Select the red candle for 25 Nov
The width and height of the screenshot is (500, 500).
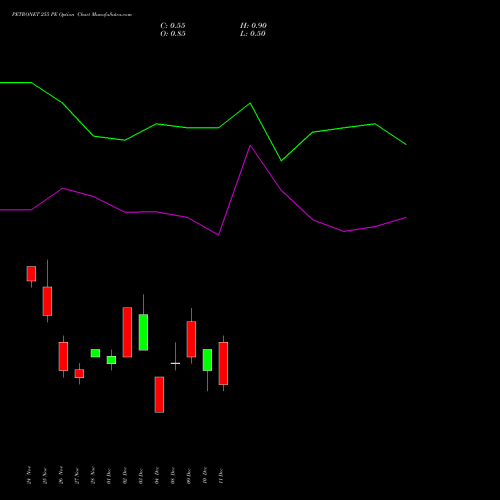pyautogui.click(x=47, y=301)
